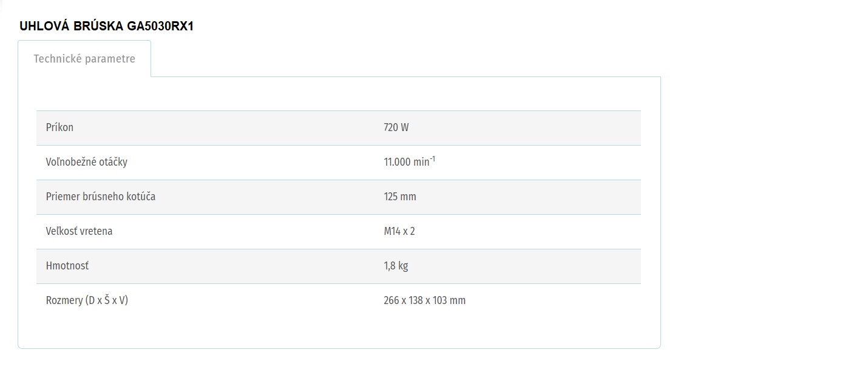Screen dimensions: 868x375
Task: Select the Rozmery (D x Š x V) label
Action: [x=87, y=300]
